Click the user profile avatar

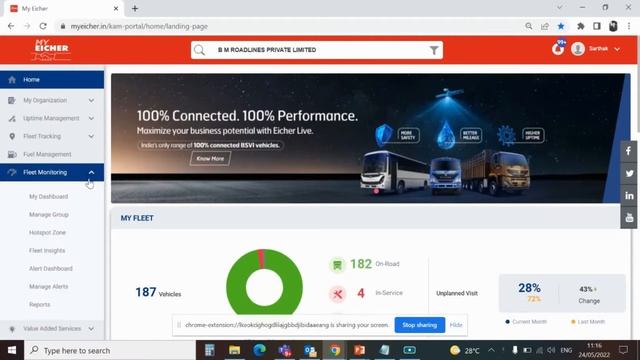(578, 49)
